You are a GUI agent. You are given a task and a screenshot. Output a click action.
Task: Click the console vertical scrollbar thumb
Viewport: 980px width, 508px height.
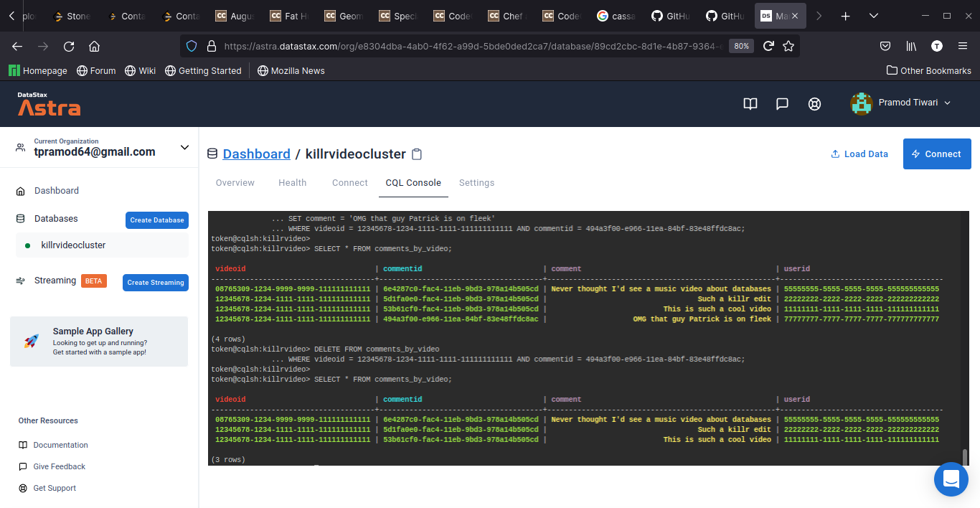[x=965, y=456]
